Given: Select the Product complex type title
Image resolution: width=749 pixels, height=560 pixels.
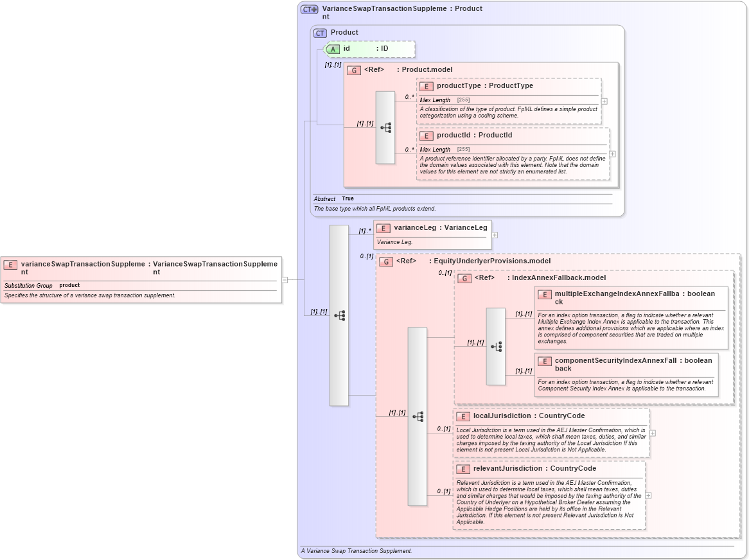Looking at the screenshot, I should click(344, 32).
